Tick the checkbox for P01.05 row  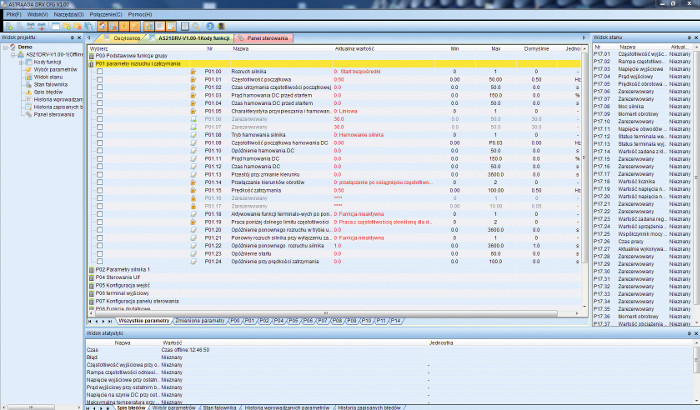100,110
